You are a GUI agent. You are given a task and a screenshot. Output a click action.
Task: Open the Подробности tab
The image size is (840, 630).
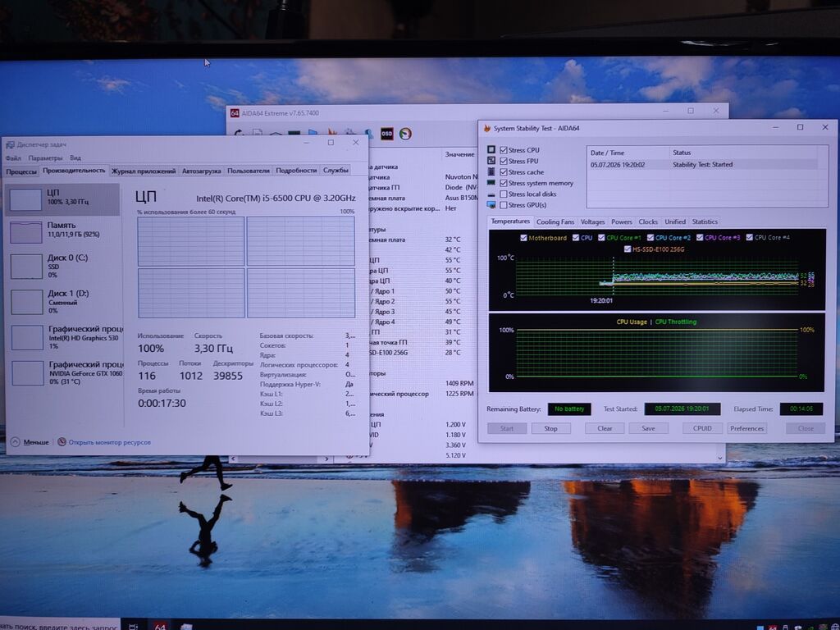coord(296,171)
